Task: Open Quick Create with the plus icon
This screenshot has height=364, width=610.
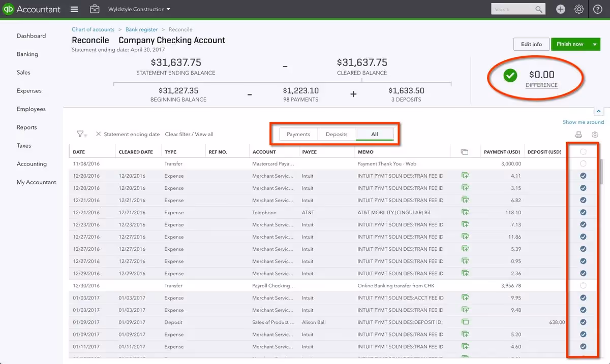Action: tap(560, 9)
